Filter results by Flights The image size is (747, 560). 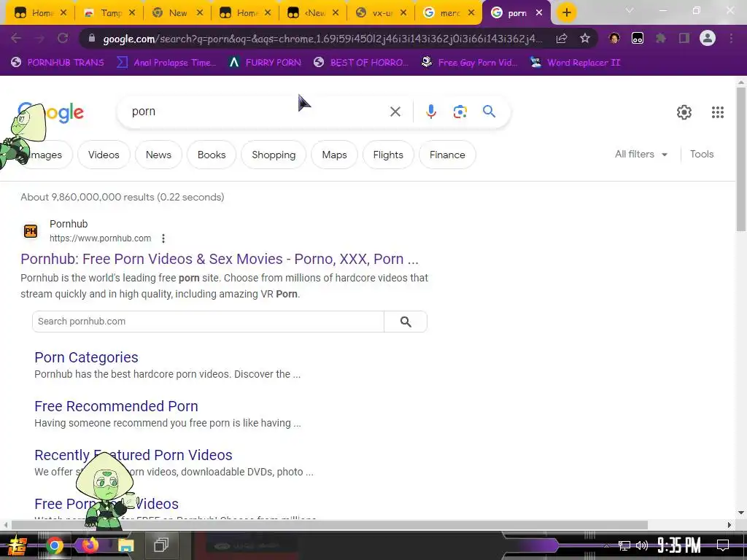click(388, 155)
